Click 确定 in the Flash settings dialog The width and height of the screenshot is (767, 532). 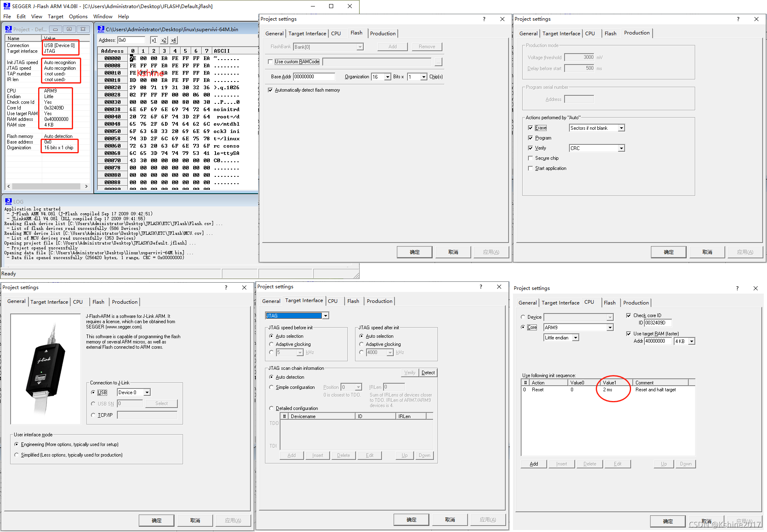(415, 252)
